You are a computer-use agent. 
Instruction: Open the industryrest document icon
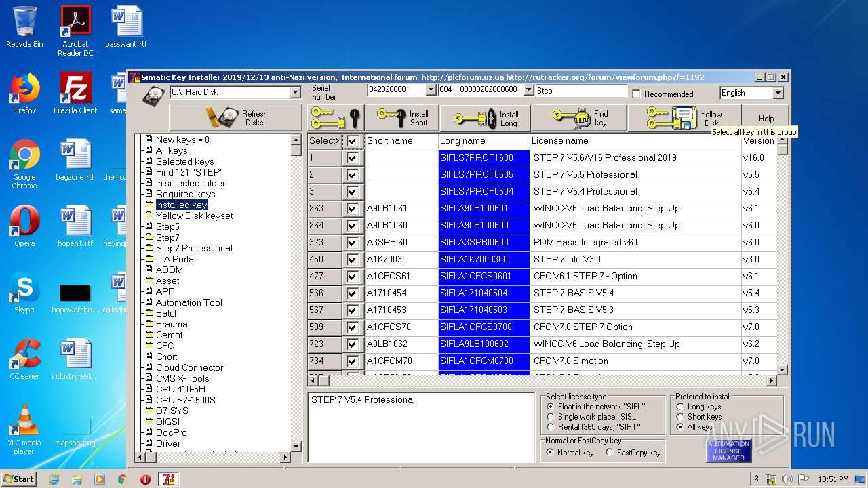[x=75, y=359]
